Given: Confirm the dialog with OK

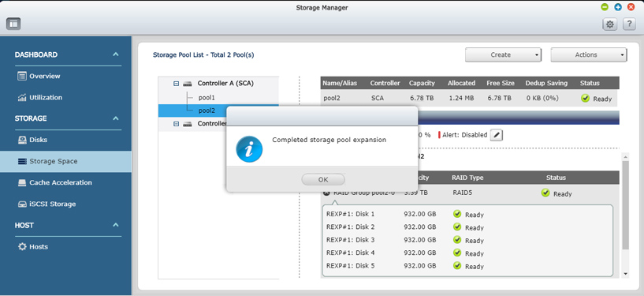Looking at the screenshot, I should 323,180.
